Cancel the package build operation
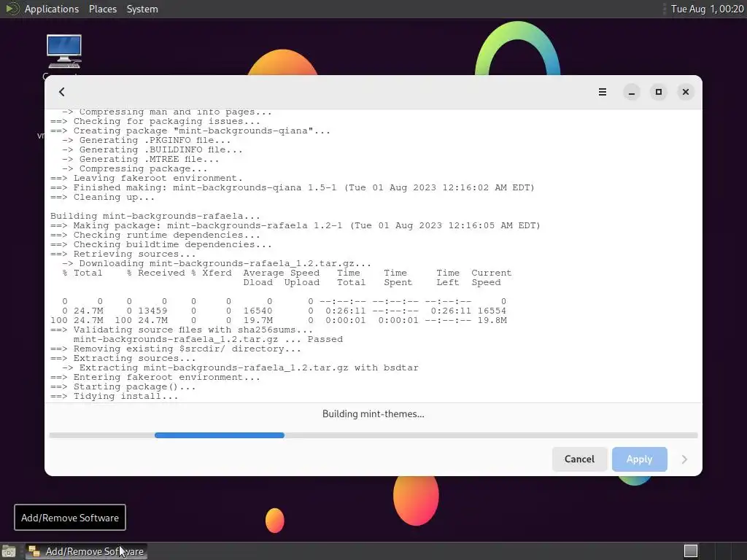The height and width of the screenshot is (560, 747). (x=579, y=459)
